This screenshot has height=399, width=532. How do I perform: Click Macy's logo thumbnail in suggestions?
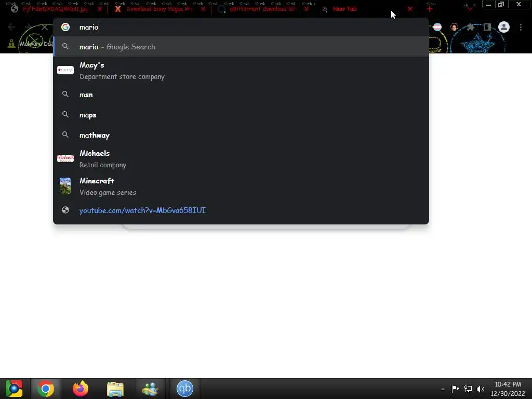[x=65, y=70]
